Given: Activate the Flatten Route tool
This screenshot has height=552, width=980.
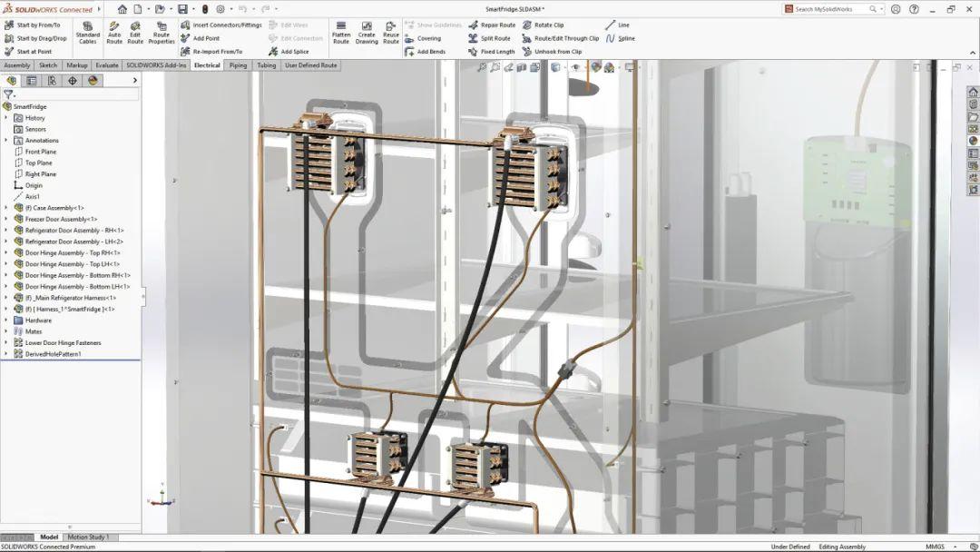Looking at the screenshot, I should pos(341,34).
